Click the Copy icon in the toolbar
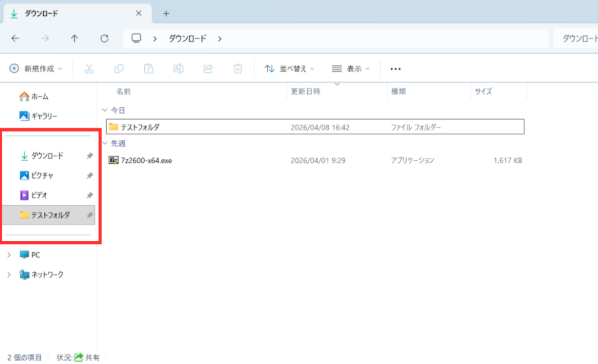Screen dimensions: 598x364 pos(119,68)
